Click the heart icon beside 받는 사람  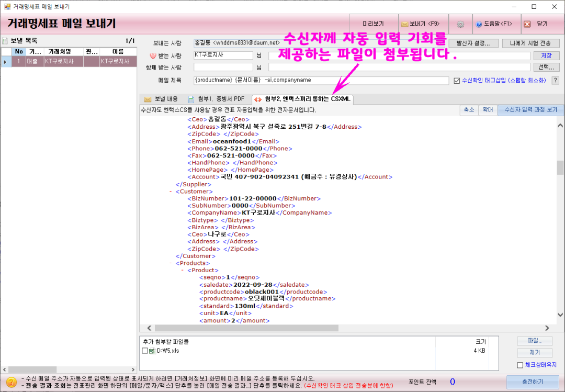pyautogui.click(x=153, y=56)
